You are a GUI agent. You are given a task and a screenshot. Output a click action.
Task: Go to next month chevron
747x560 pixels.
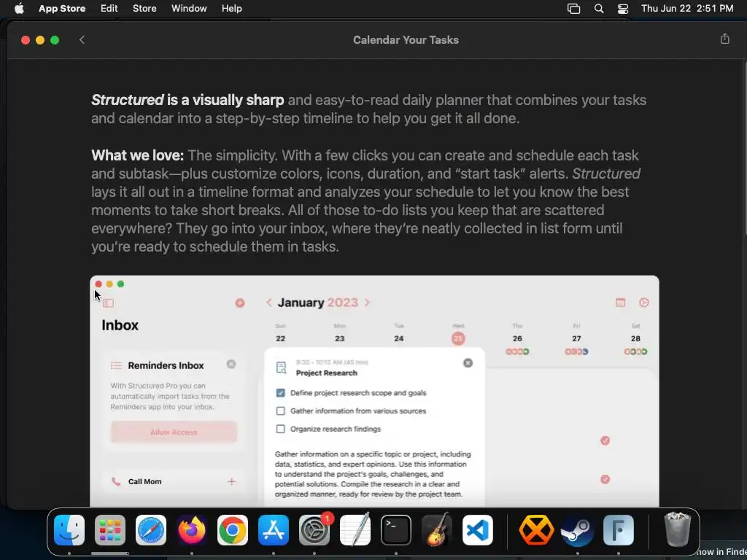click(x=367, y=303)
